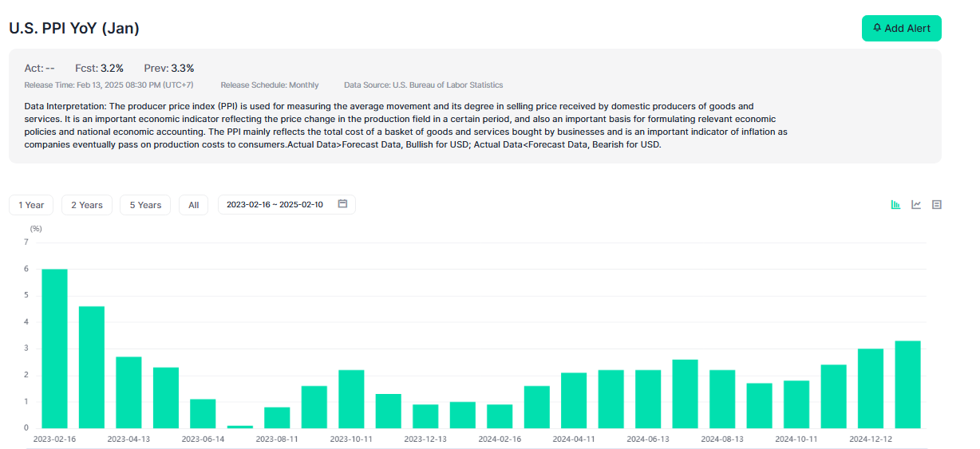Switch to bar chart view icon
980x449 pixels.
coord(895,205)
